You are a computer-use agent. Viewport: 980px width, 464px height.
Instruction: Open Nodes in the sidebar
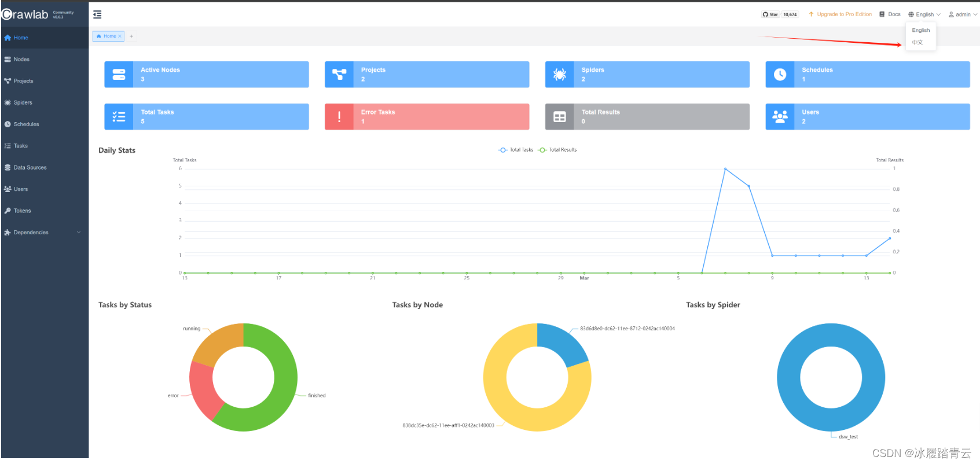(x=45, y=59)
